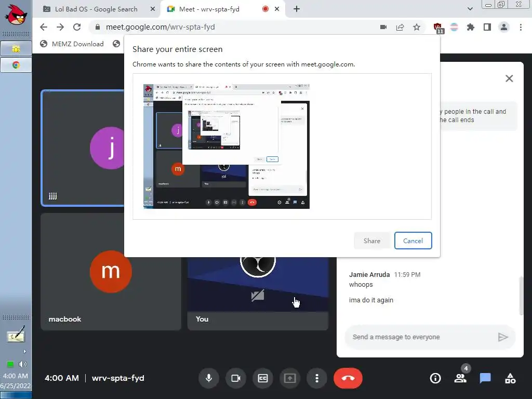Hang up with the red leave call button
This screenshot has width=532, height=399.
click(x=348, y=378)
